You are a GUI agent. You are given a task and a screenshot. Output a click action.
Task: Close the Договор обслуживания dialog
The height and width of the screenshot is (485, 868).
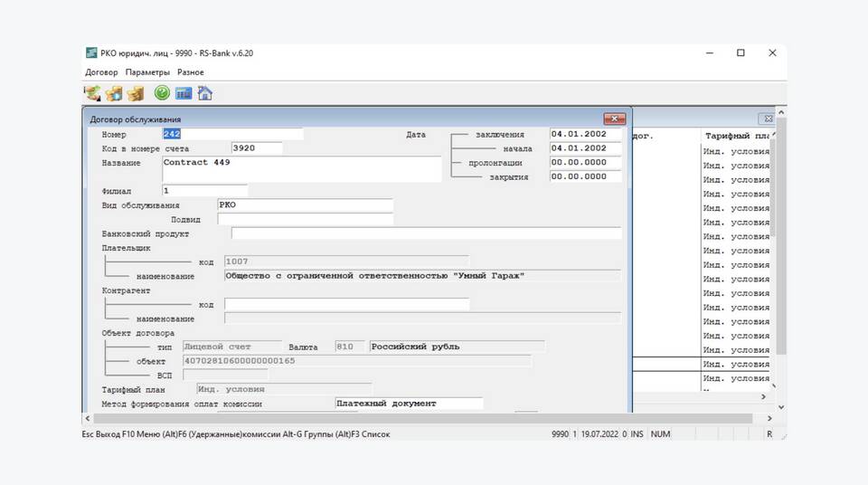point(615,119)
